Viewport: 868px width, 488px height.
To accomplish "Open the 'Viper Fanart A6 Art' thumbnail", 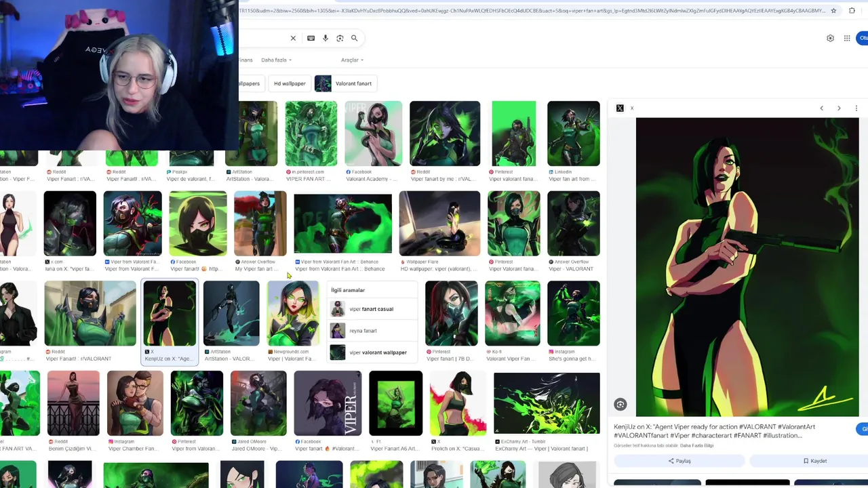I will click(395, 403).
